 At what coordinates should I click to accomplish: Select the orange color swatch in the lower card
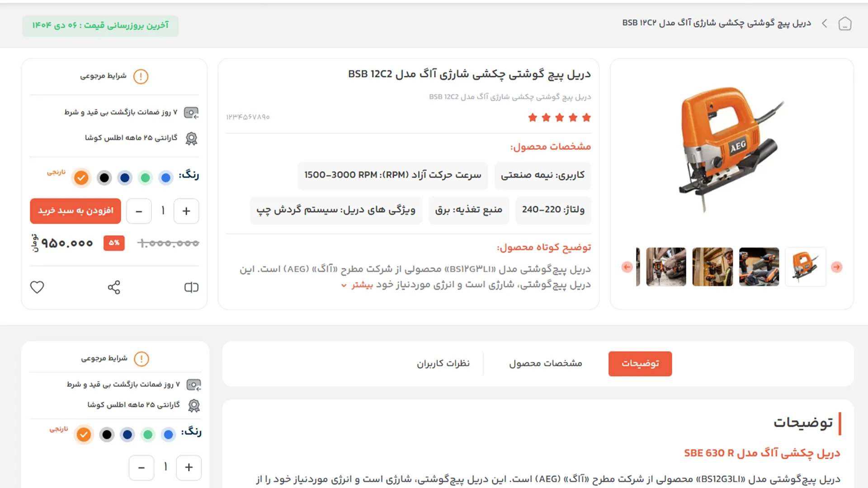pyautogui.click(x=84, y=434)
